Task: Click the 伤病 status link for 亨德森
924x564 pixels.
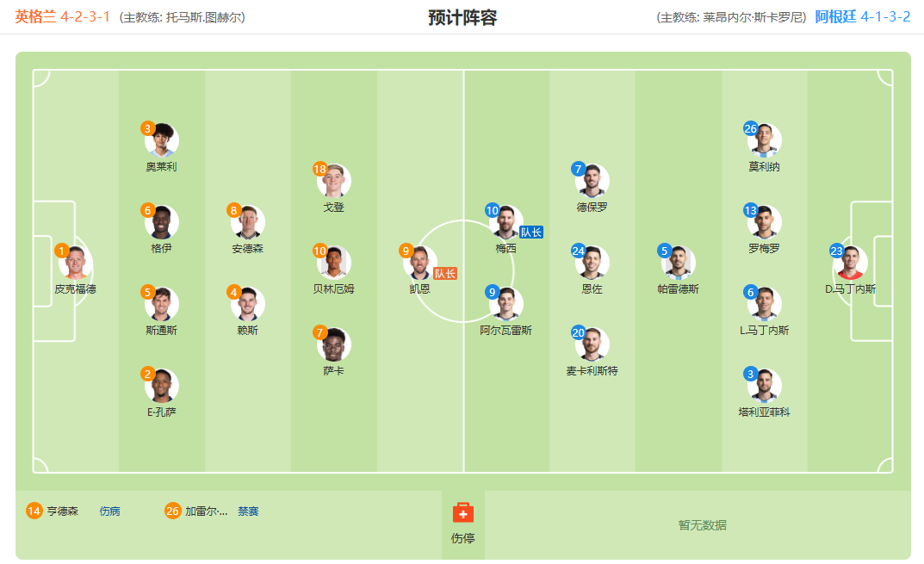Action: [x=109, y=511]
